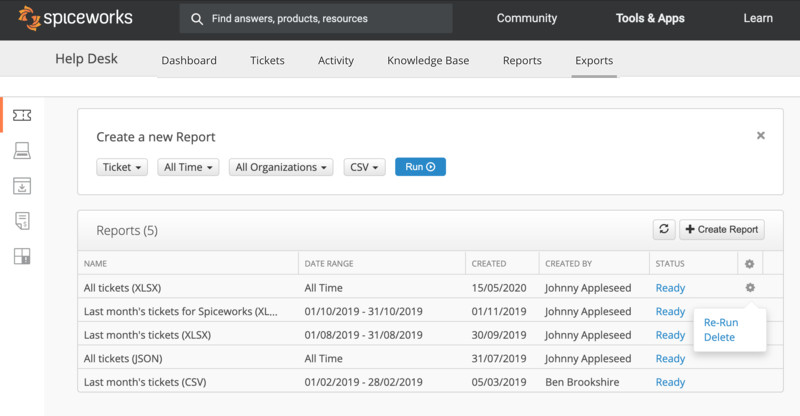The width and height of the screenshot is (800, 416).
Task: Click Ready link for Last month's tickets (XLSX)
Action: [670, 335]
